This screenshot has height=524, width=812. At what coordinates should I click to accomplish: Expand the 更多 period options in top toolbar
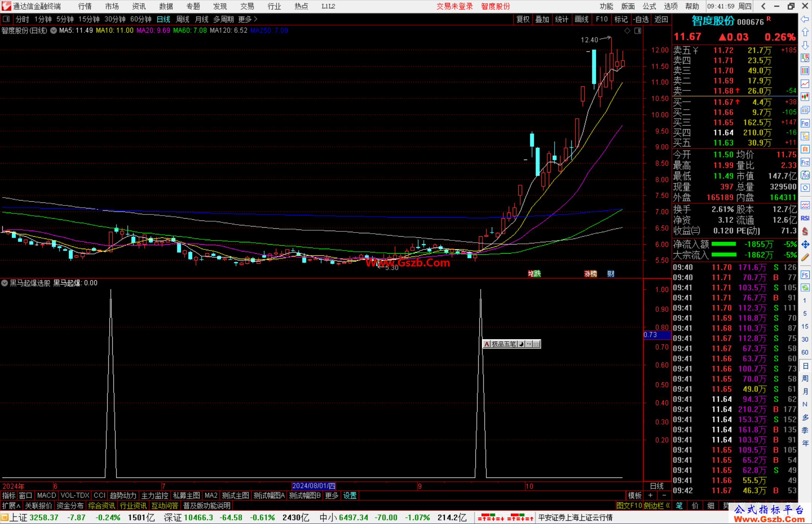pyautogui.click(x=248, y=19)
